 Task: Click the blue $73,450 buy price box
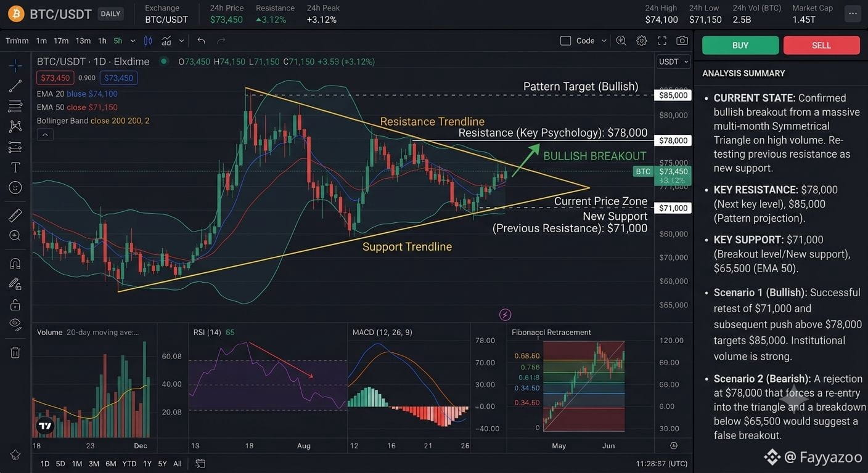point(119,78)
